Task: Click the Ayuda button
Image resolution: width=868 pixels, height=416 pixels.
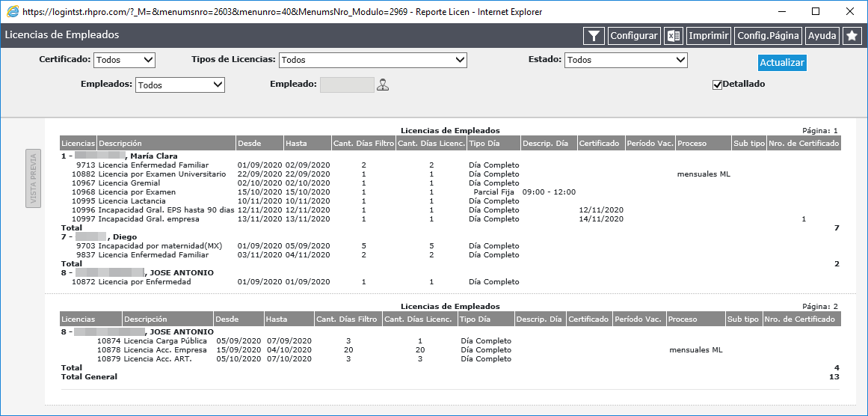Action: point(822,35)
